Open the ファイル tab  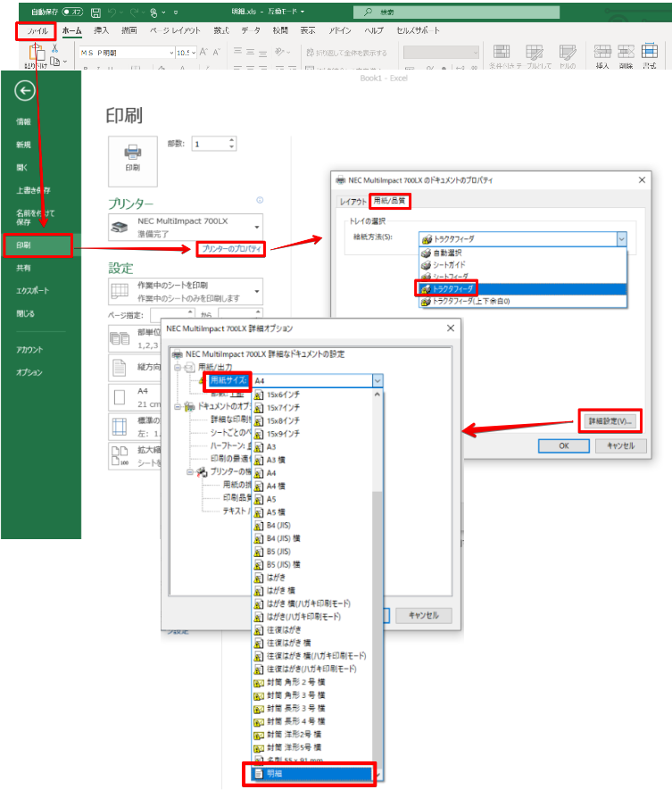(36, 31)
